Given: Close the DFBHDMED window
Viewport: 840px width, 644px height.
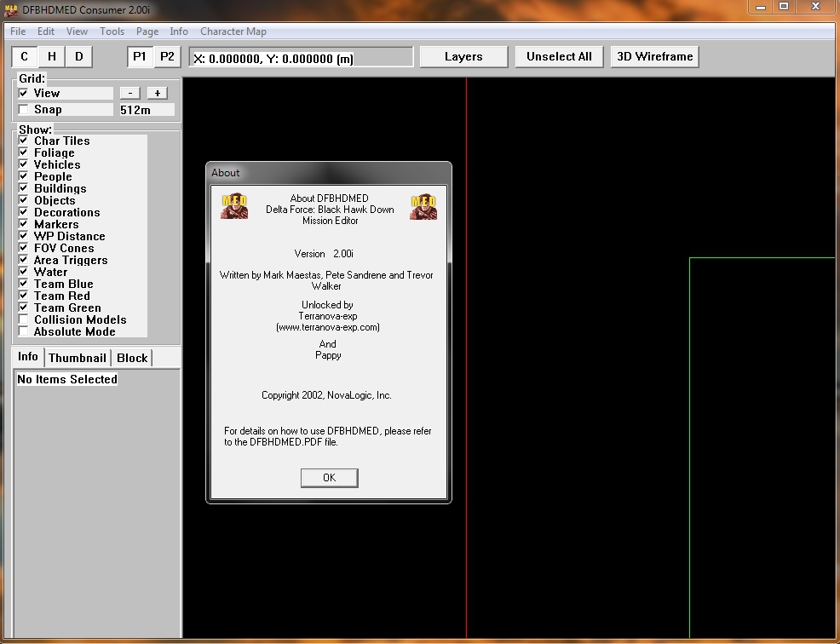Looking at the screenshot, I should [815, 7].
